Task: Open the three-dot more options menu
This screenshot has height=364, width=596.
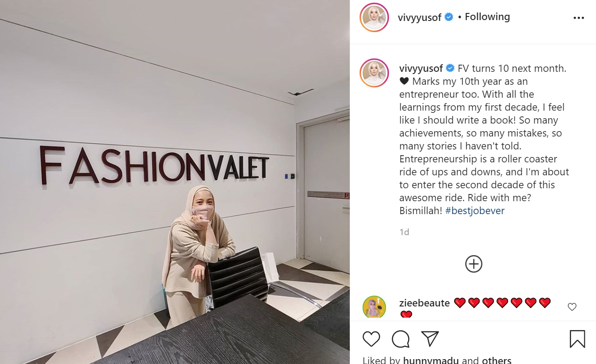Action: (x=579, y=18)
